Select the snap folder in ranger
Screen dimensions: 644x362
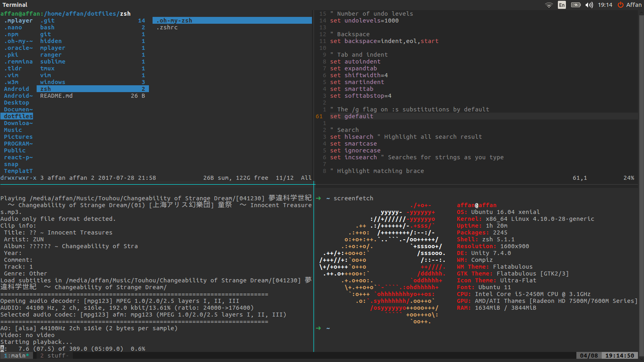pyautogui.click(x=11, y=164)
